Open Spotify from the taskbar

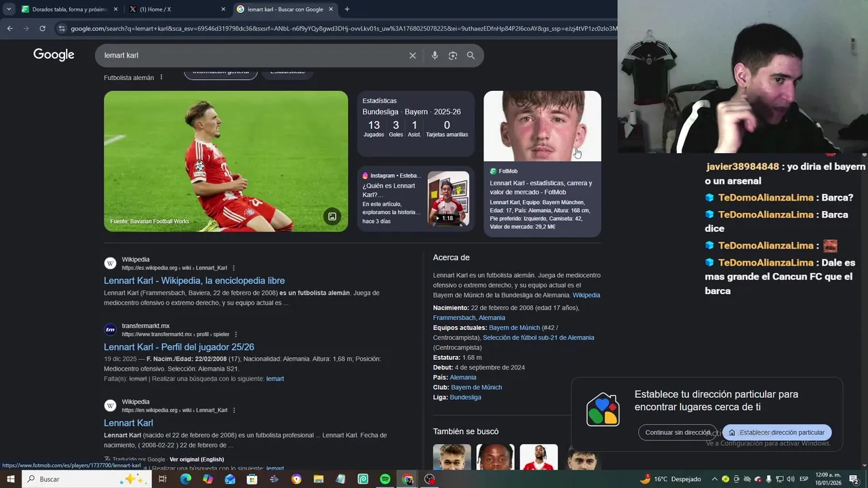point(385,479)
